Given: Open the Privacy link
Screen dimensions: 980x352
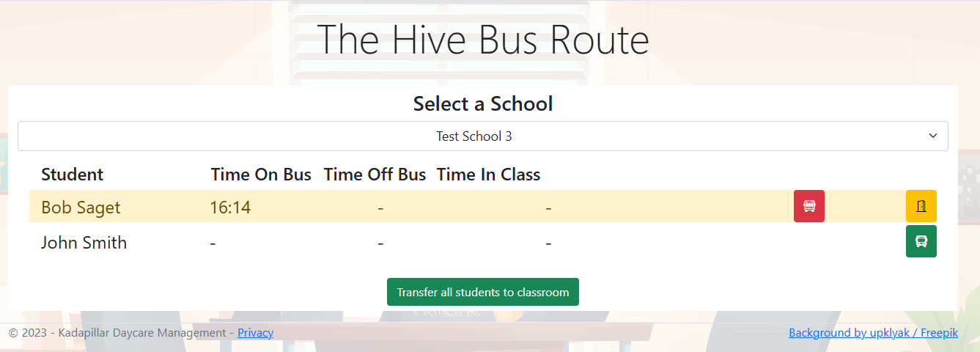Looking at the screenshot, I should click(x=255, y=333).
